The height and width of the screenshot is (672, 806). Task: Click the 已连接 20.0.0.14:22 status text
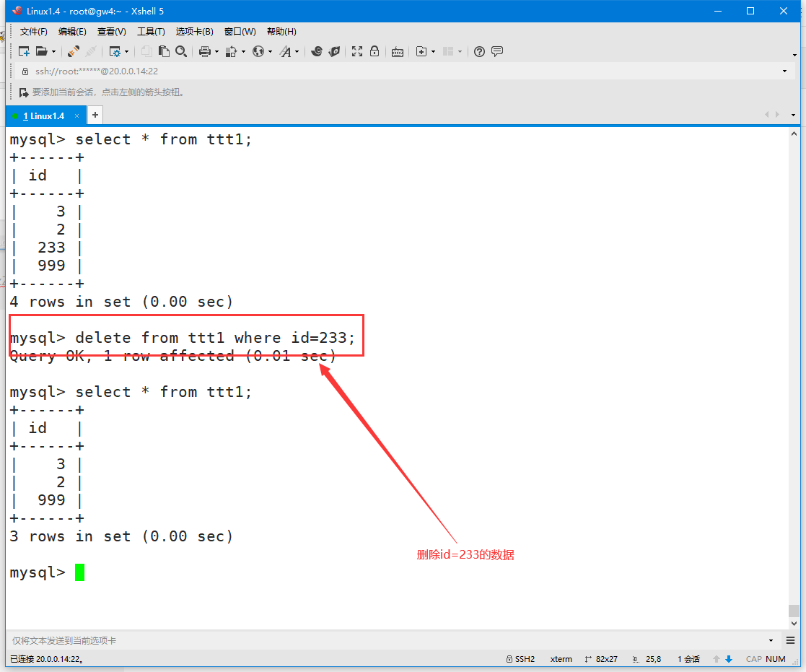(47, 659)
